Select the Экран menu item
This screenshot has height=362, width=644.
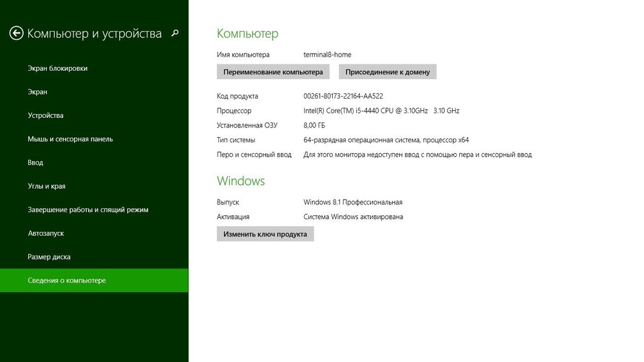[37, 92]
